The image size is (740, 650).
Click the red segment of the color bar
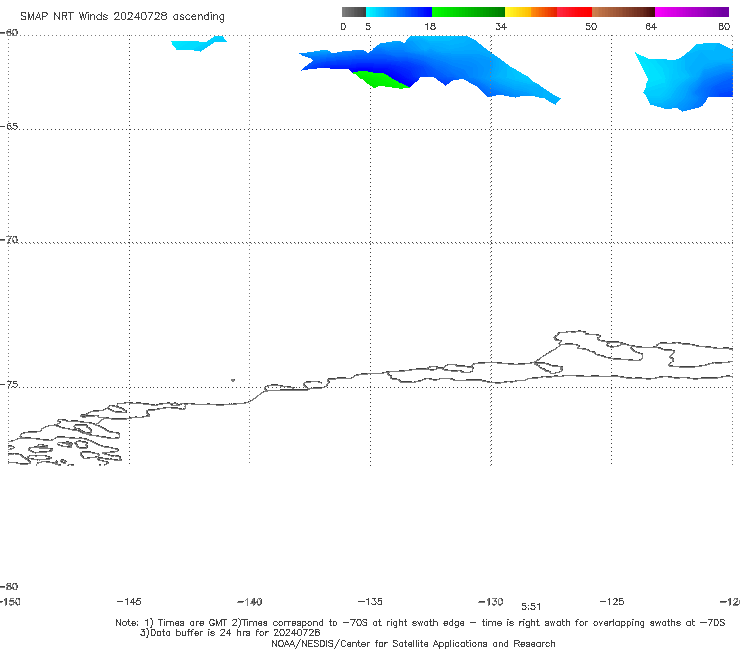(574, 12)
